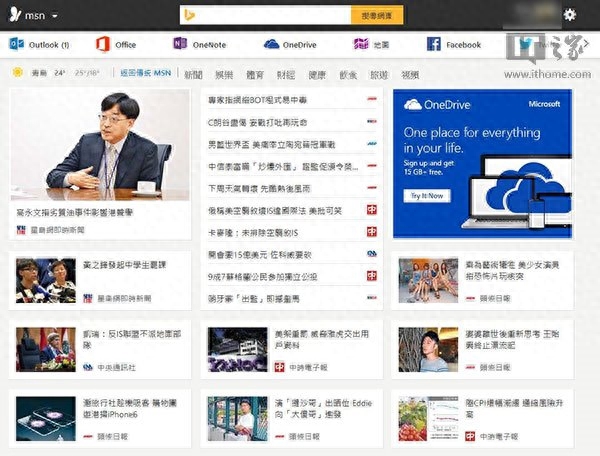Open the 飲食 food tab
Image resolution: width=600 pixels, height=456 pixels.
point(348,74)
